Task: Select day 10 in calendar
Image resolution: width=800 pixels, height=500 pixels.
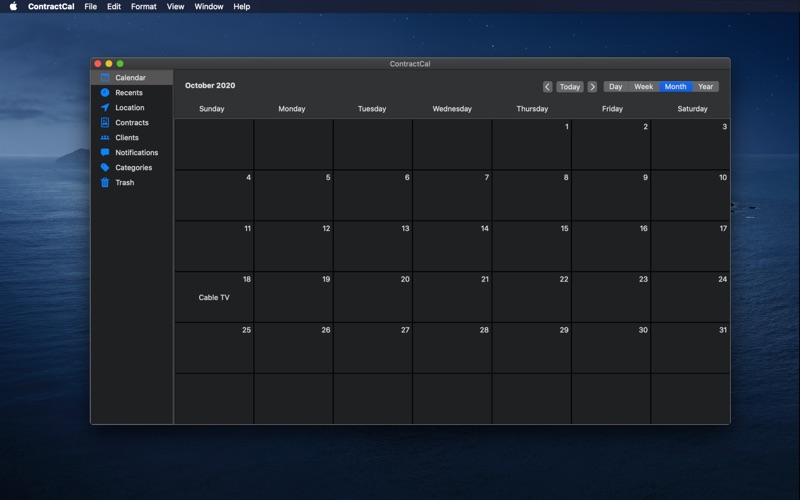Action: tap(690, 195)
